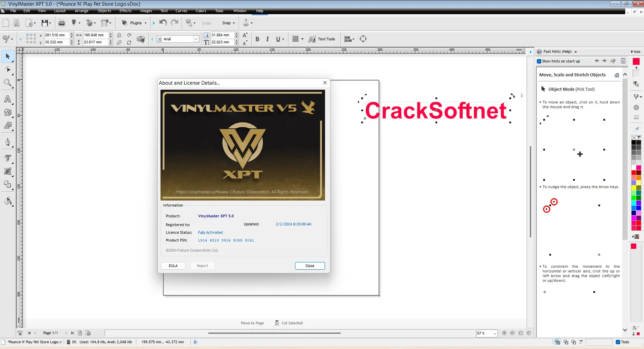Click Cut Selected
Viewport: 644px width, 349px height.
[289, 323]
